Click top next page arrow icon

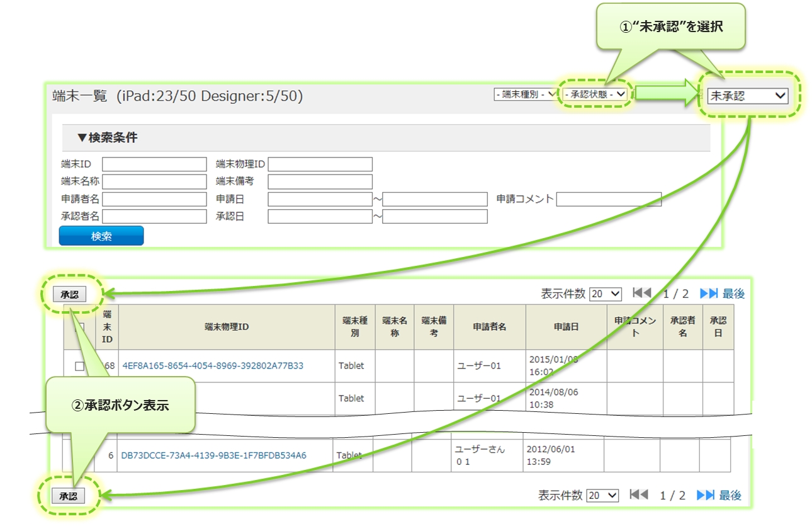[x=709, y=294]
